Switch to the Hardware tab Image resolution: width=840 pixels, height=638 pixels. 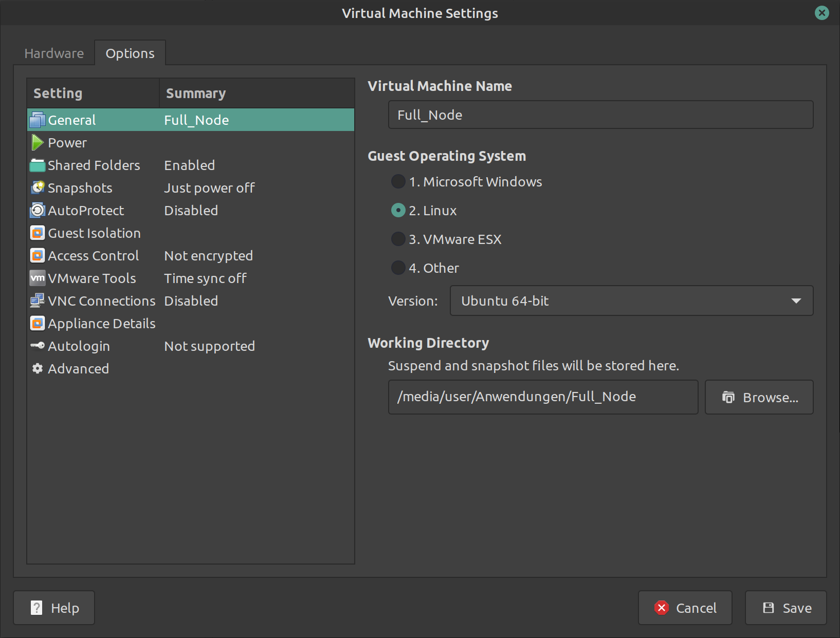click(54, 53)
